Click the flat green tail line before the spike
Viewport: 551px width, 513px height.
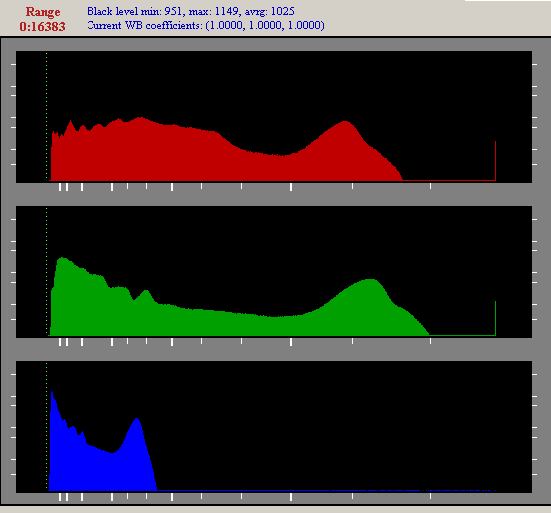click(462, 335)
